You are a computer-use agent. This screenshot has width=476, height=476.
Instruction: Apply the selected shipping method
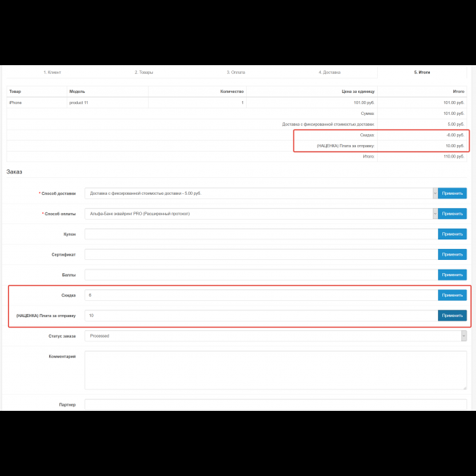pos(452,193)
